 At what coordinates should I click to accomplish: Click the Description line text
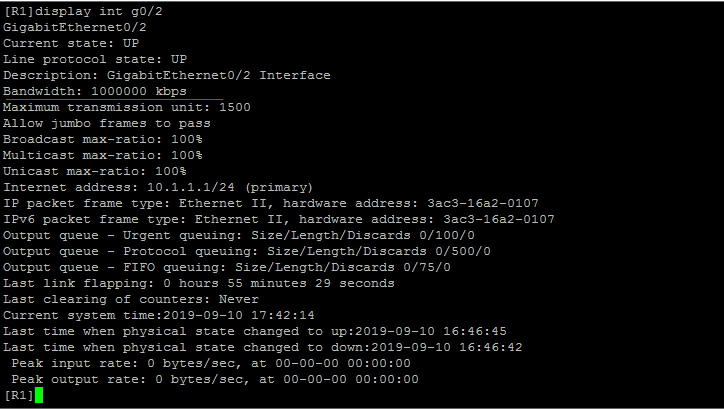(166, 75)
